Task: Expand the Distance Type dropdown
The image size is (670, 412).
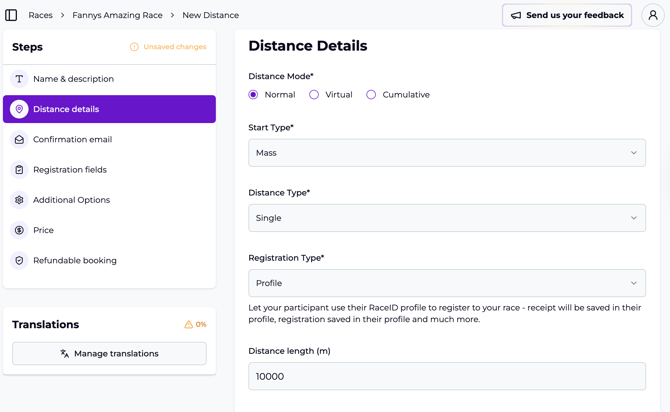Action: click(446, 218)
